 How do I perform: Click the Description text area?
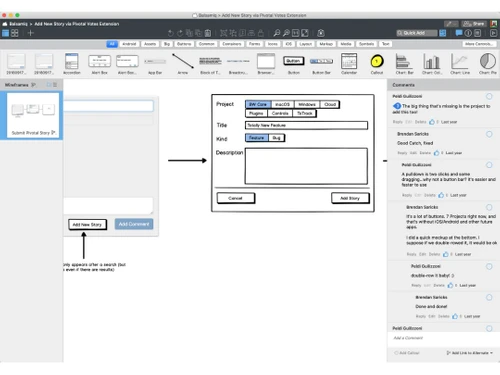(x=306, y=166)
